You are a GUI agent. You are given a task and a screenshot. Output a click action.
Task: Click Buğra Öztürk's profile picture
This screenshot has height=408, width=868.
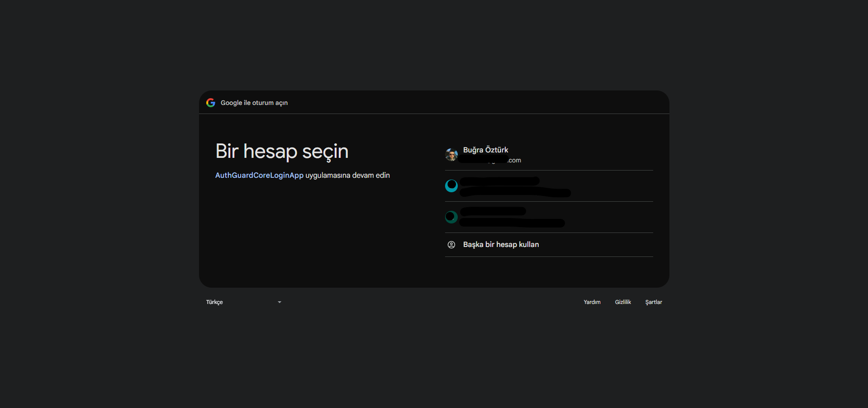[x=451, y=155]
